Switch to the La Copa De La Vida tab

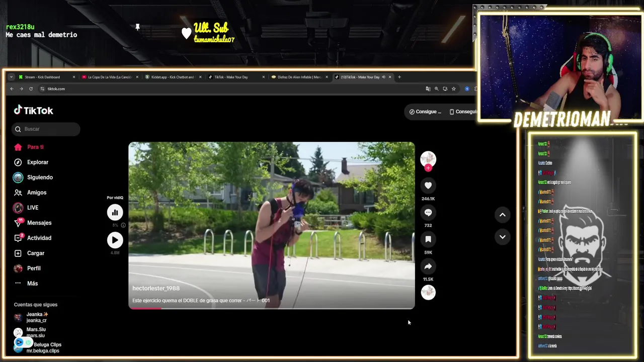(x=110, y=77)
